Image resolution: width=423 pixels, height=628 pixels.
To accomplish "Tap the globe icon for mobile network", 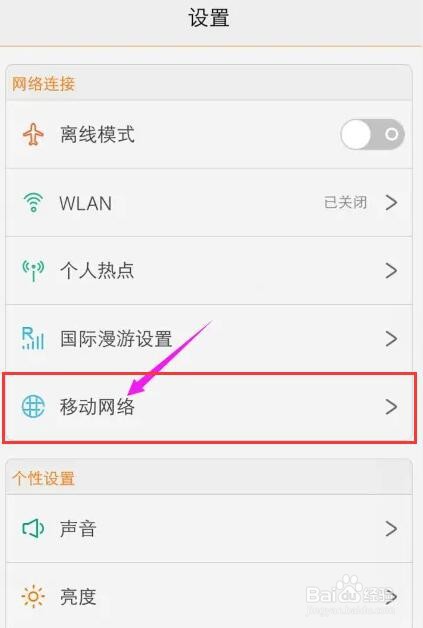I will click(33, 407).
